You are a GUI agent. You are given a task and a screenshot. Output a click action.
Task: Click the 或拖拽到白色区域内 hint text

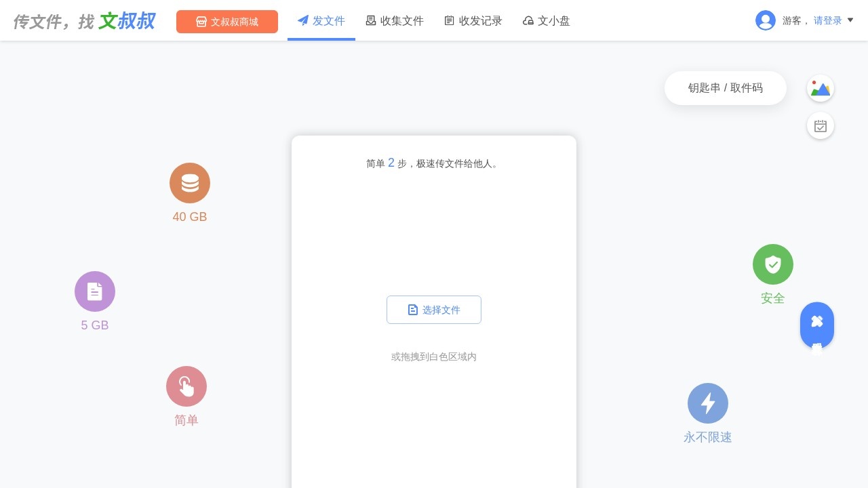coord(434,357)
